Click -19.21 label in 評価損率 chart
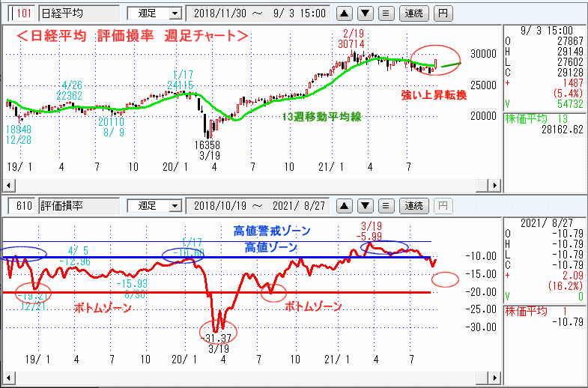 point(33,296)
